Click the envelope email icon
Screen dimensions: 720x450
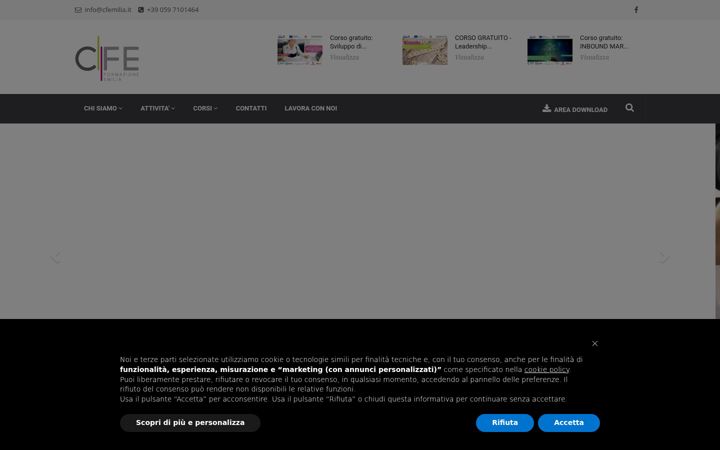78,10
